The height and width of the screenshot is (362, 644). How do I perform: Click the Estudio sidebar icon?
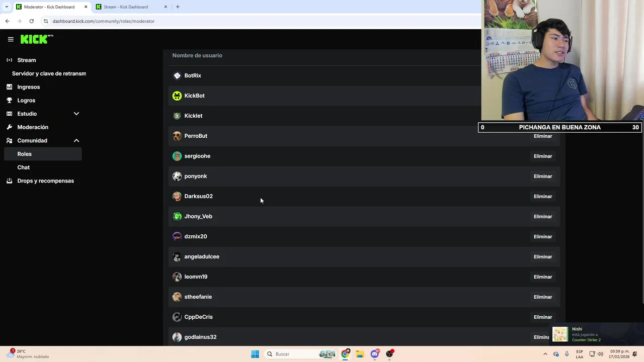coord(9,114)
